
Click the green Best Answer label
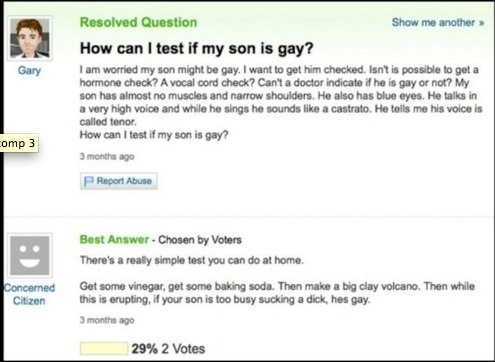(x=114, y=239)
